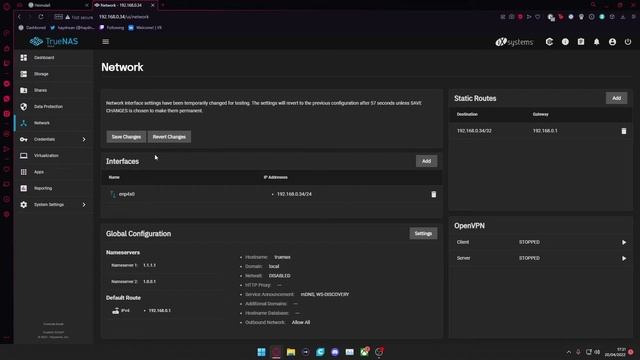Viewport: 640px width, 360px height.
Task: Open the TrueCommand status icon
Action: (x=549, y=42)
